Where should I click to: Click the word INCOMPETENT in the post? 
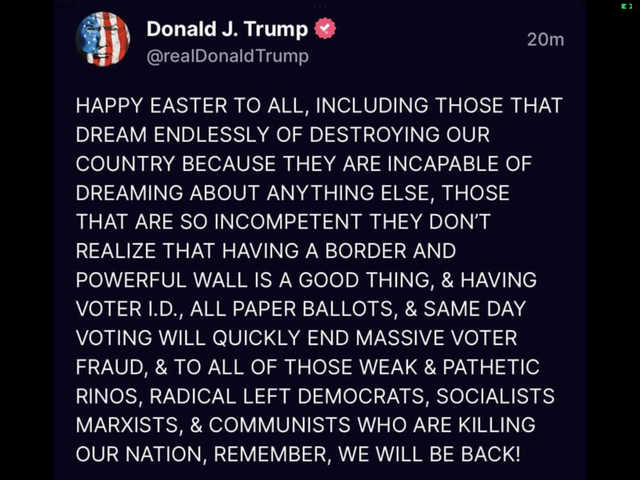[288, 222]
